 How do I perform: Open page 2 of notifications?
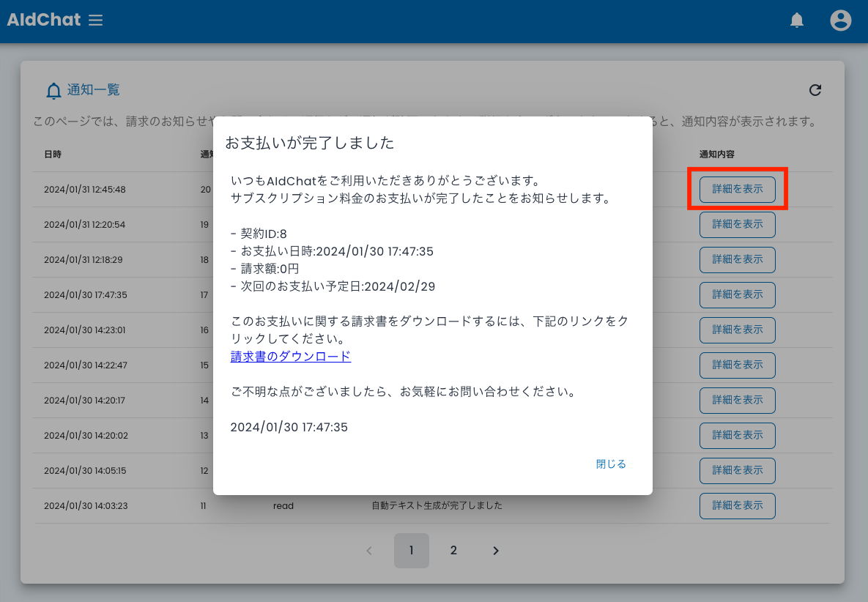pyautogui.click(x=453, y=550)
